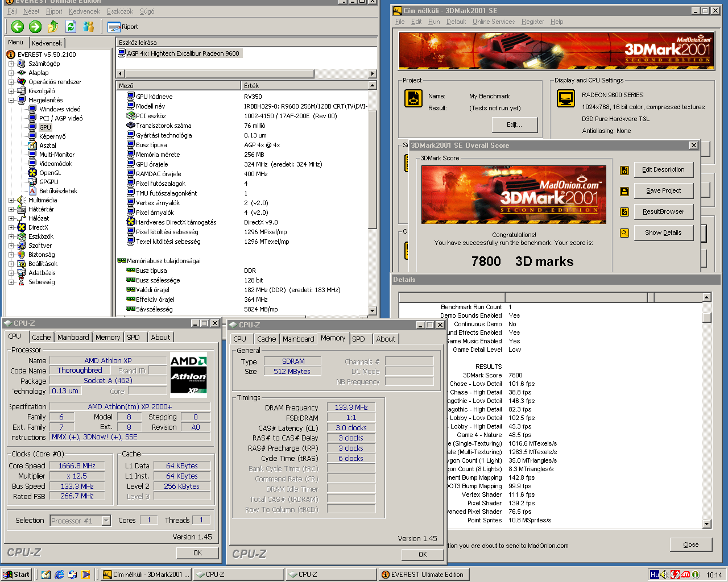728x582 pixels.
Task: Click the Érték column header
Action: [x=305, y=85]
